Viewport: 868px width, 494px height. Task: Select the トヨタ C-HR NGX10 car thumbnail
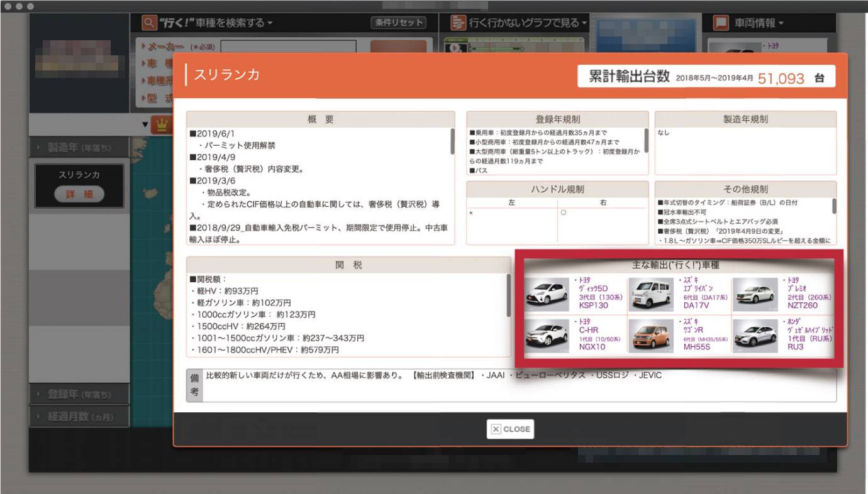(548, 334)
